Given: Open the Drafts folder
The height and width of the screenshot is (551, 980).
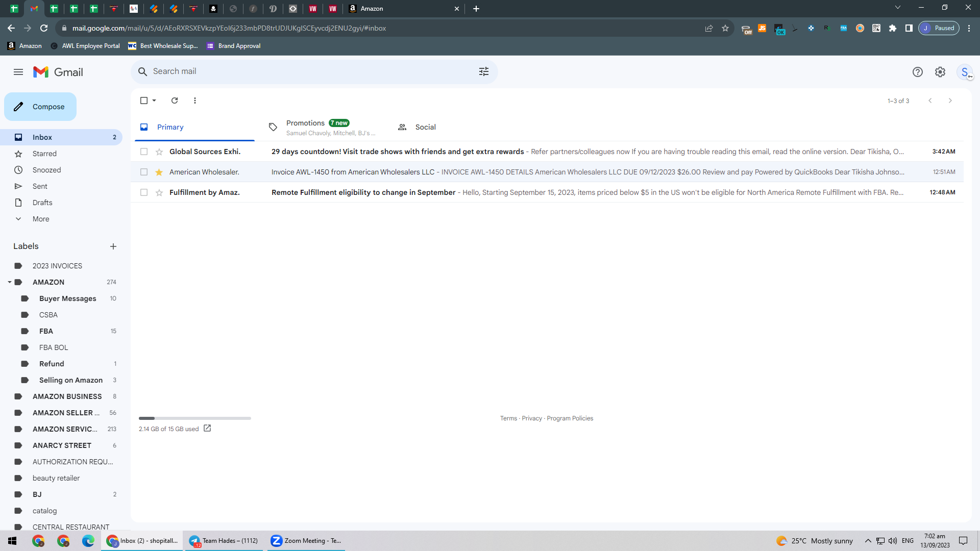Looking at the screenshot, I should 61,203.
